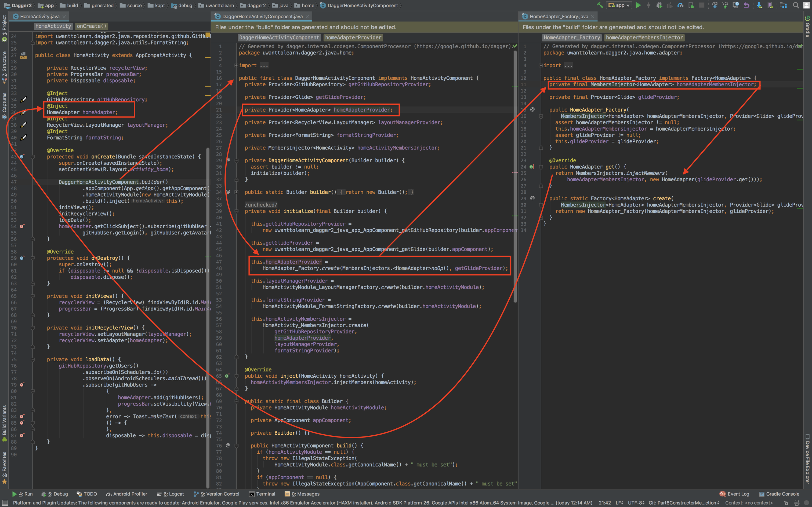Image resolution: width=812 pixels, height=507 pixels.
Task: Open Search Everywhere magnifier icon
Action: tap(795, 5)
